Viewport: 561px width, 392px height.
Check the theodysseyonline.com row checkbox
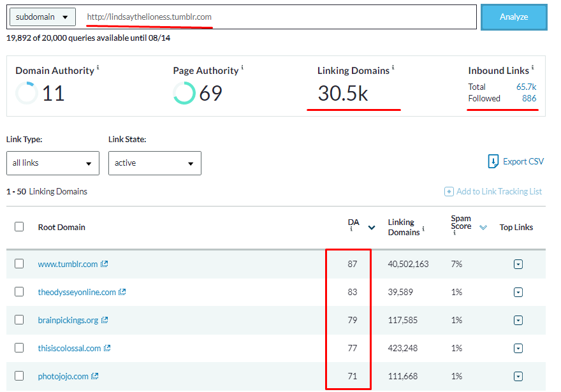point(19,292)
